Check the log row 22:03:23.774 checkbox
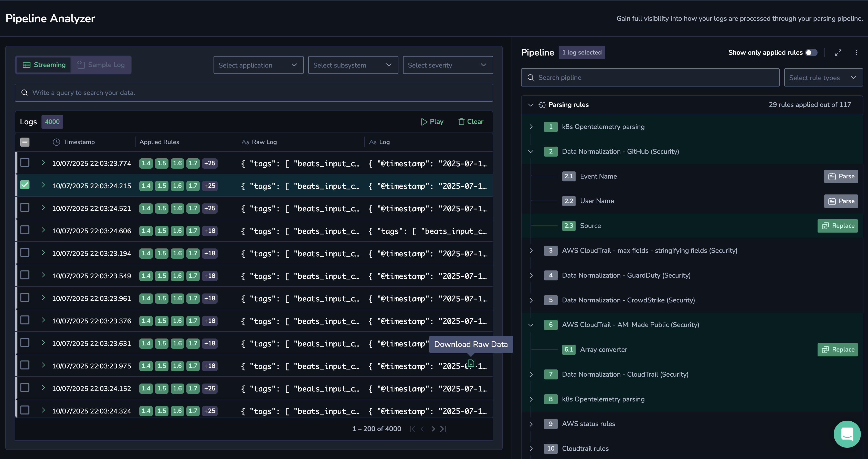Viewport: 868px width, 459px height. coord(25,162)
